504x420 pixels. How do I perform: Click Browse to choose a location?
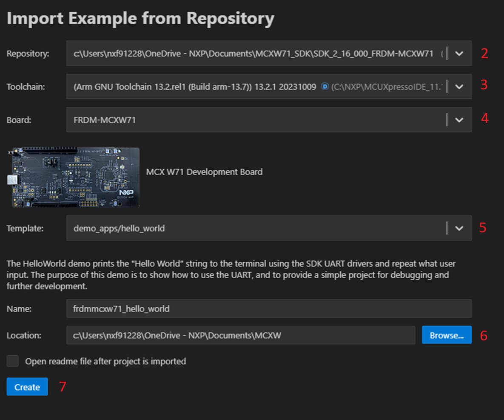point(447,335)
